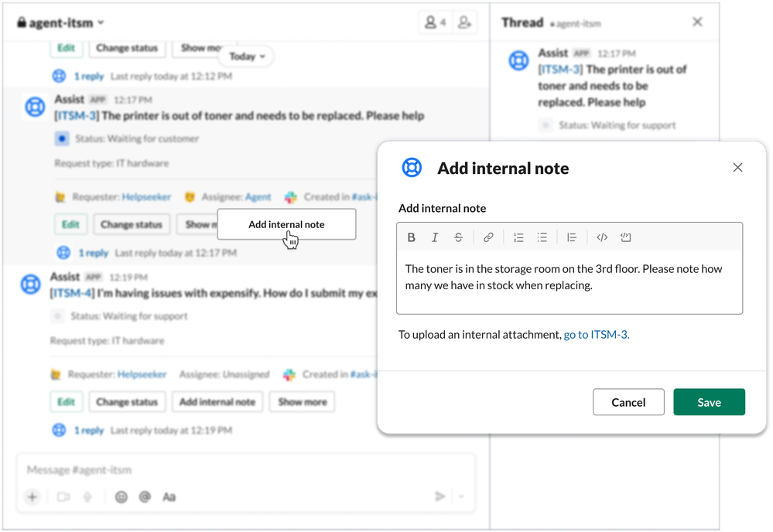Click Assist avatar in Thread panel

518,60
